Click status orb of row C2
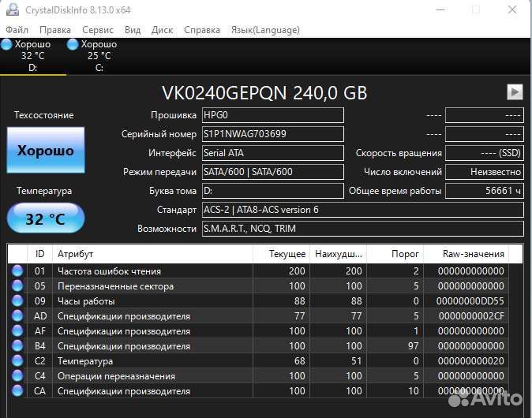532x418 pixels. point(17,360)
